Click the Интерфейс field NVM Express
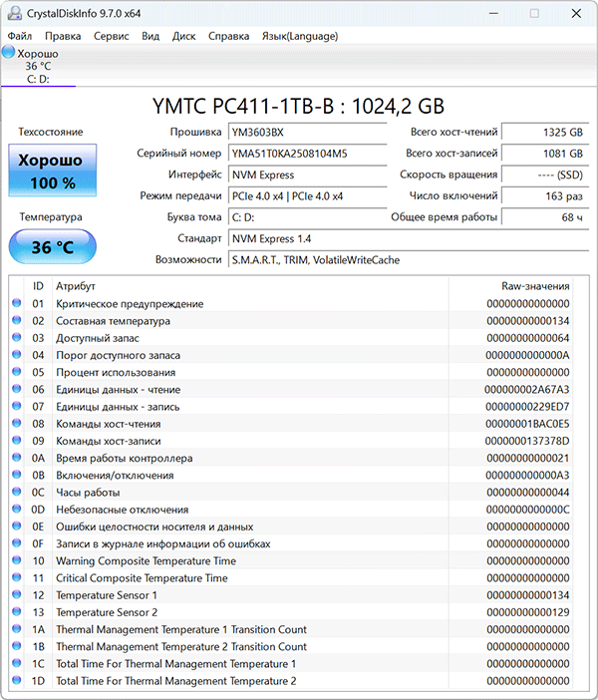 307,175
